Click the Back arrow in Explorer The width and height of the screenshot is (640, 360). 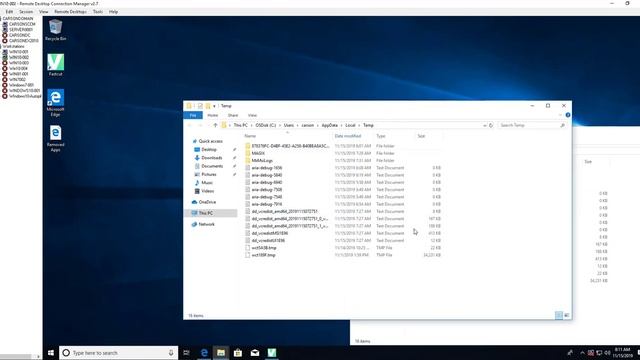pos(189,125)
